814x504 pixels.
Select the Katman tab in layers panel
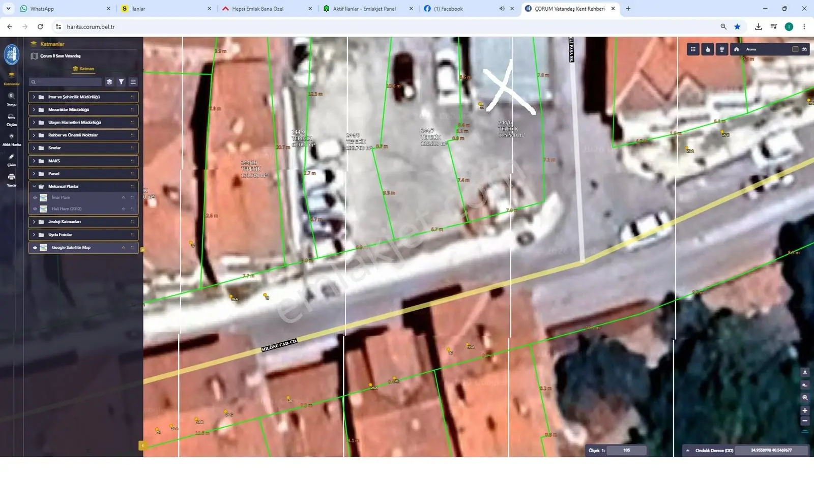[83, 69]
